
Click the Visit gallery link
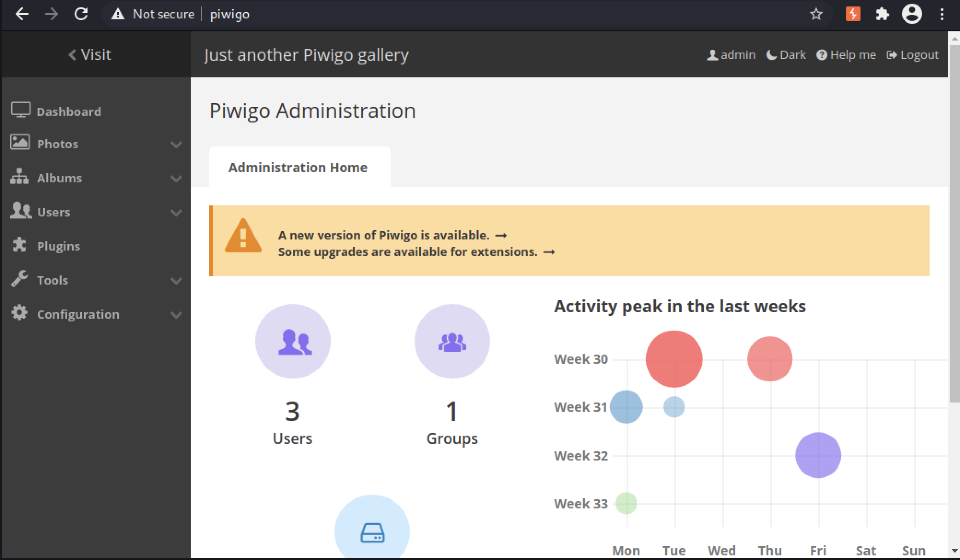point(90,54)
